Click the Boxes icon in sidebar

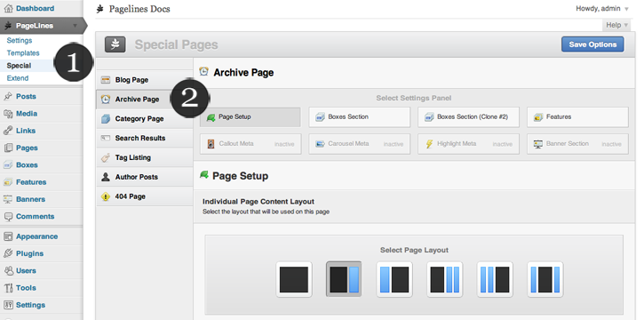8,165
